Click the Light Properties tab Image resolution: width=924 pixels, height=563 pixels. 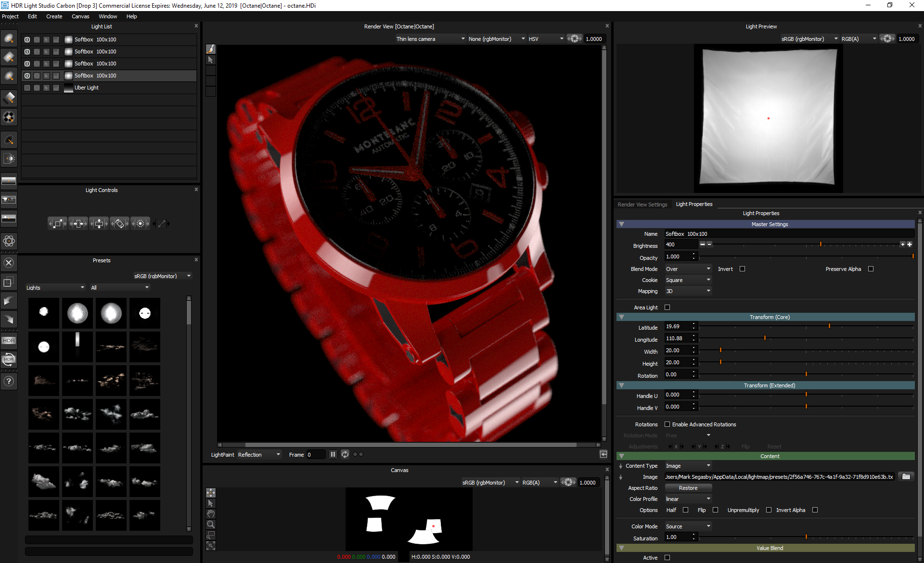[693, 204]
